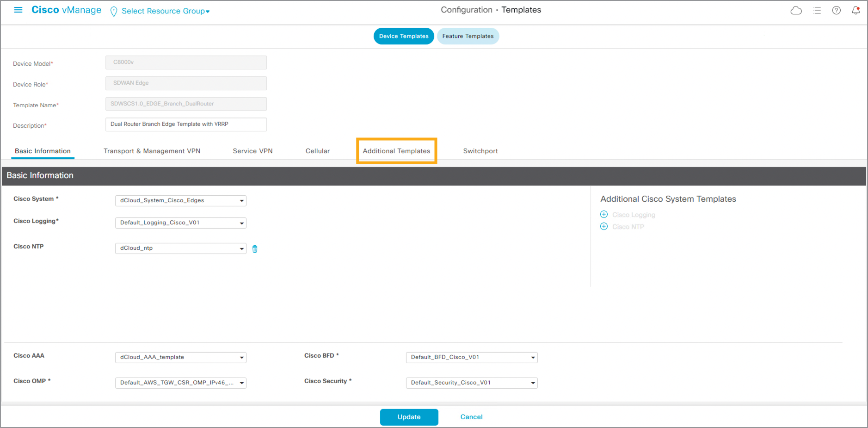Open the notifications bell icon
868x428 pixels.
tap(856, 10)
